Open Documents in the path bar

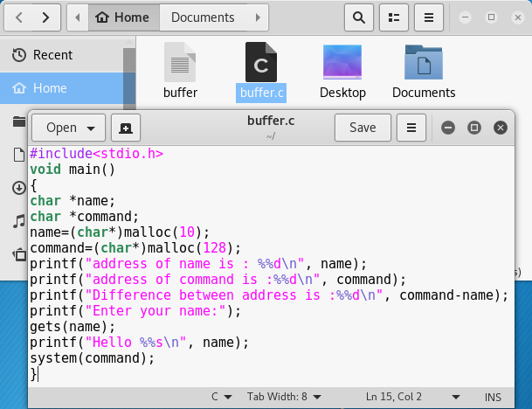coord(203,17)
